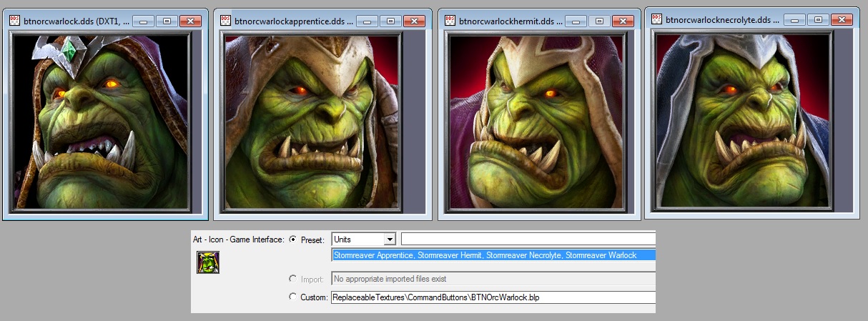
Task: Maximize the btnorcwarlocknecrolyte.dds window
Action: coord(819,20)
